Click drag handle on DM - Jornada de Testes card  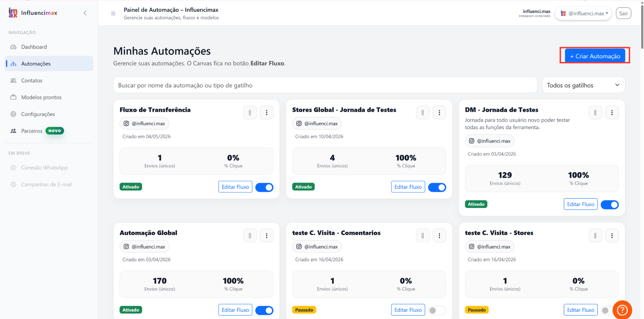click(595, 113)
